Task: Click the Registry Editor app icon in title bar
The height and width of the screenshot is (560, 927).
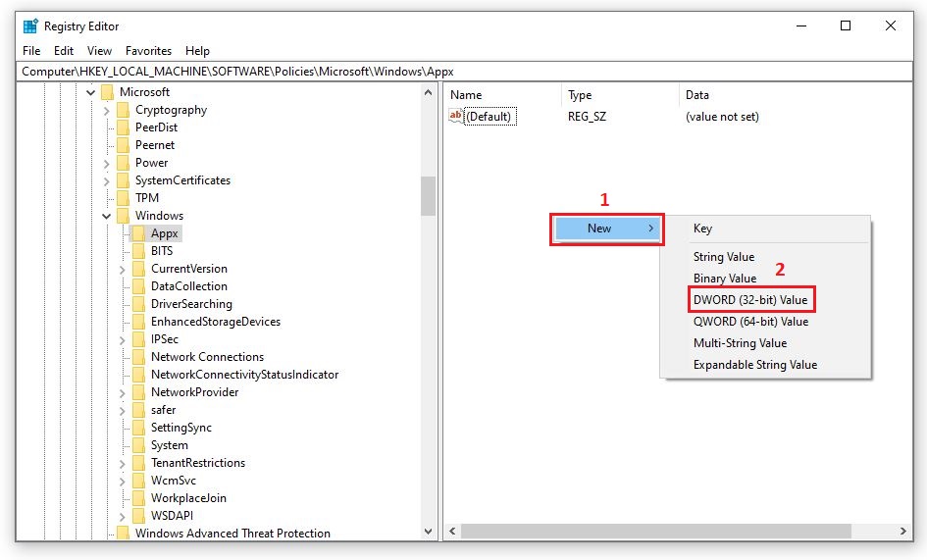Action: click(x=31, y=26)
